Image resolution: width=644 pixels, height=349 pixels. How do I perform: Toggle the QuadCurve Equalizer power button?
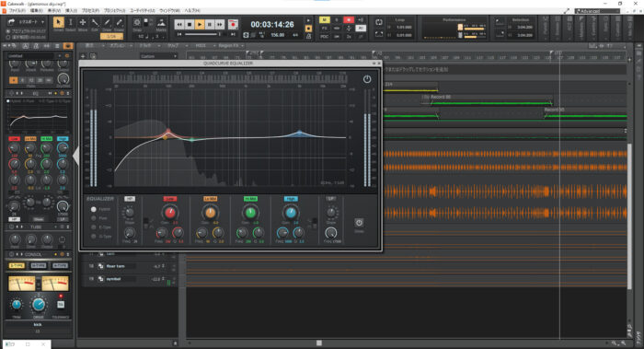pos(367,79)
